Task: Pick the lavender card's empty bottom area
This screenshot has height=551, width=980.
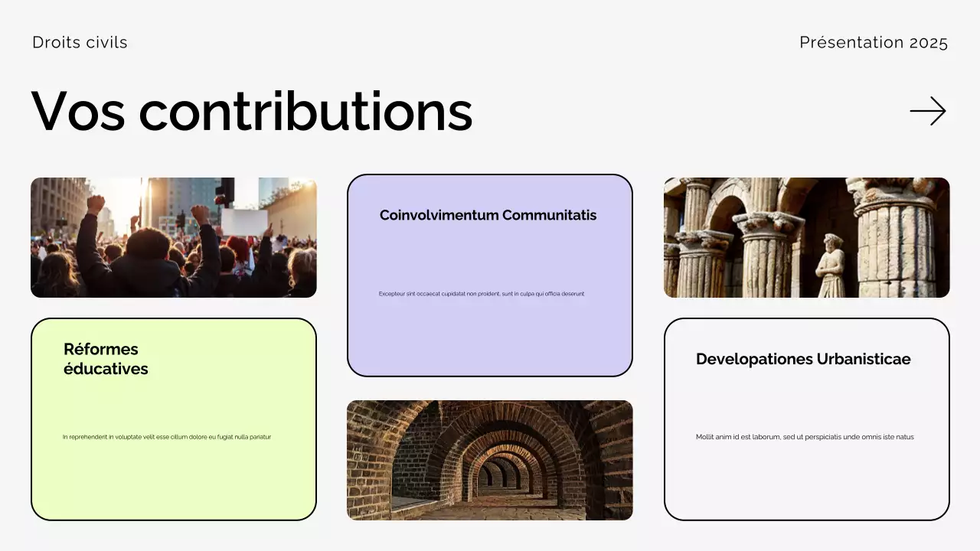Action: point(489,341)
